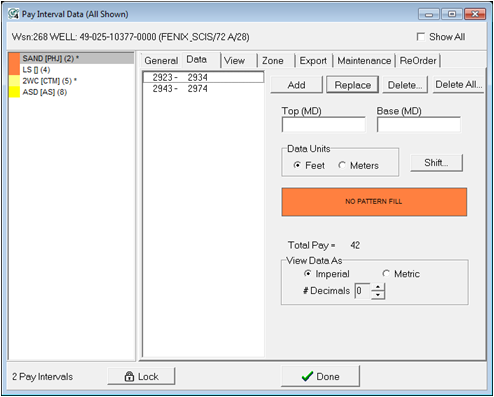Image resolution: width=494 pixels, height=397 pixels.
Task: Click the Shift... button
Action: pos(436,163)
